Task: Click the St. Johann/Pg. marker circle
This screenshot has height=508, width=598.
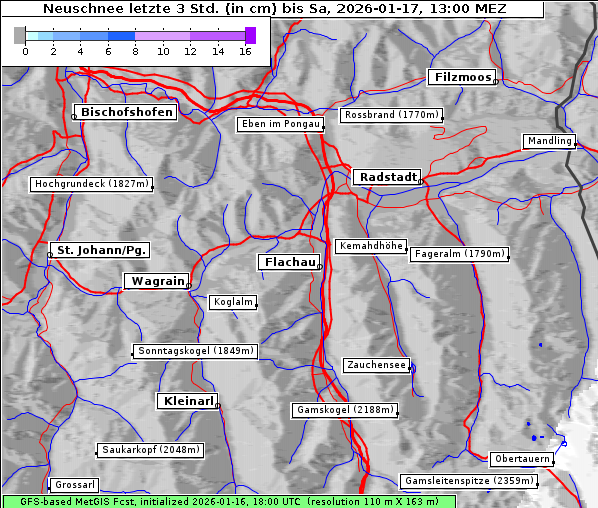Action: pos(50,255)
